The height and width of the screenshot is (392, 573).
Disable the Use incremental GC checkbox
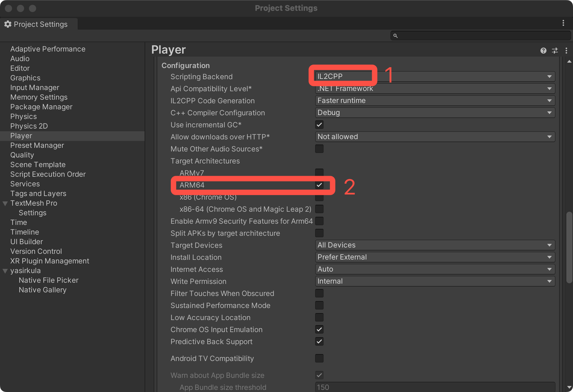click(319, 125)
